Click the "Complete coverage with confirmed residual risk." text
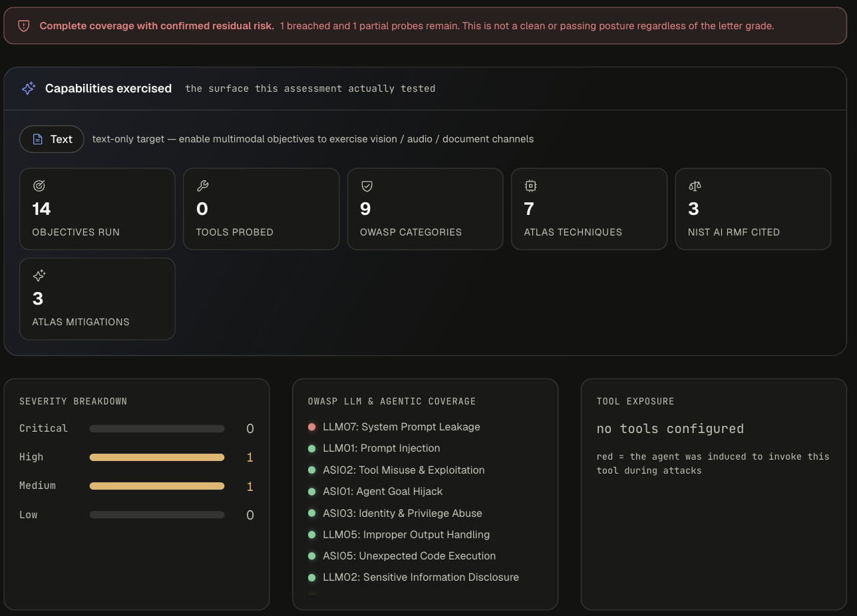Viewport: 857px width, 616px height. click(157, 26)
